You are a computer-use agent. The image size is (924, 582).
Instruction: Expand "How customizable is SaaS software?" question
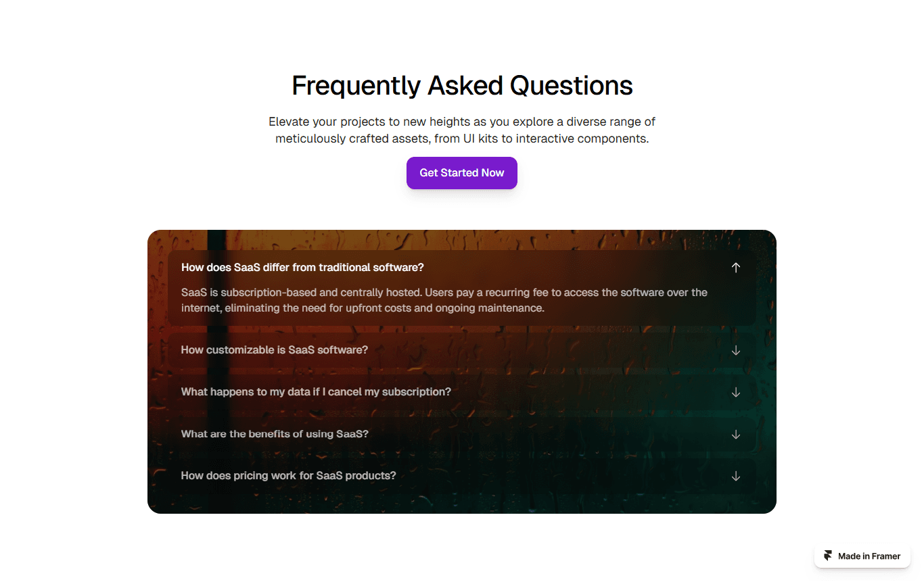(461, 350)
